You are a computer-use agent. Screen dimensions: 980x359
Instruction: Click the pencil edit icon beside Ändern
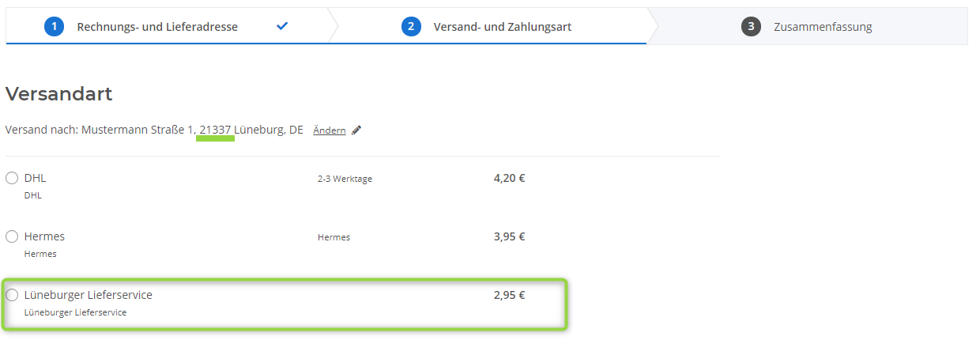[x=356, y=130]
